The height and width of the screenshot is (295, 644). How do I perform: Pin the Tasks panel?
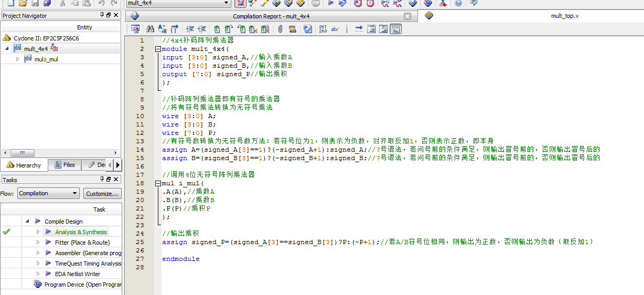click(x=102, y=180)
